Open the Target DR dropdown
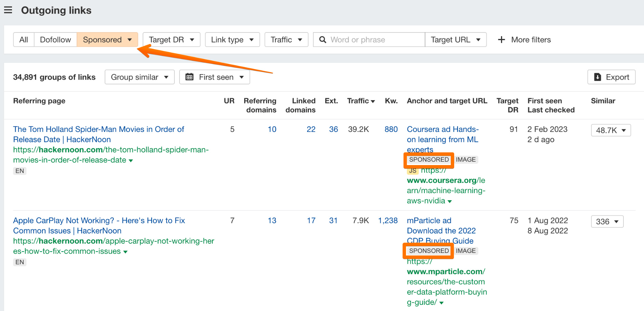This screenshot has height=311, width=644. (x=171, y=40)
